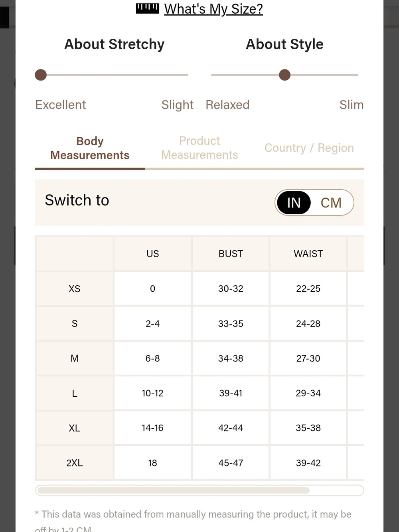
Task: Switch units to CM
Action: 331,203
